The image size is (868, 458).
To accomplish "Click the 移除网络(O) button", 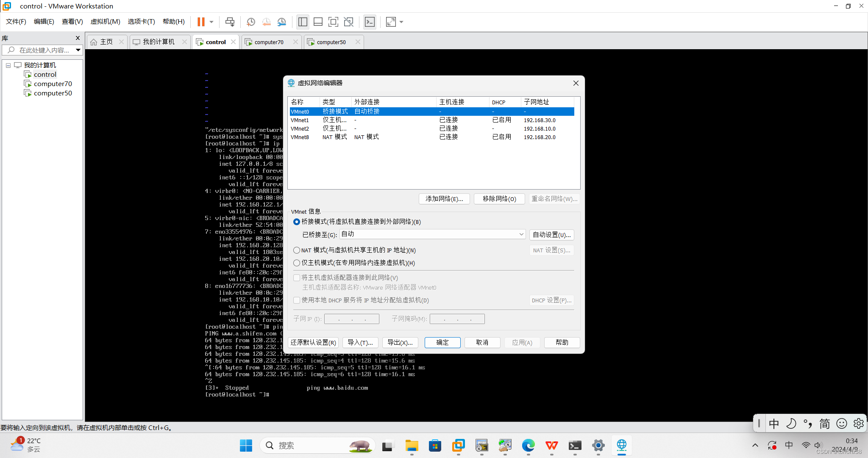I will click(x=499, y=199).
